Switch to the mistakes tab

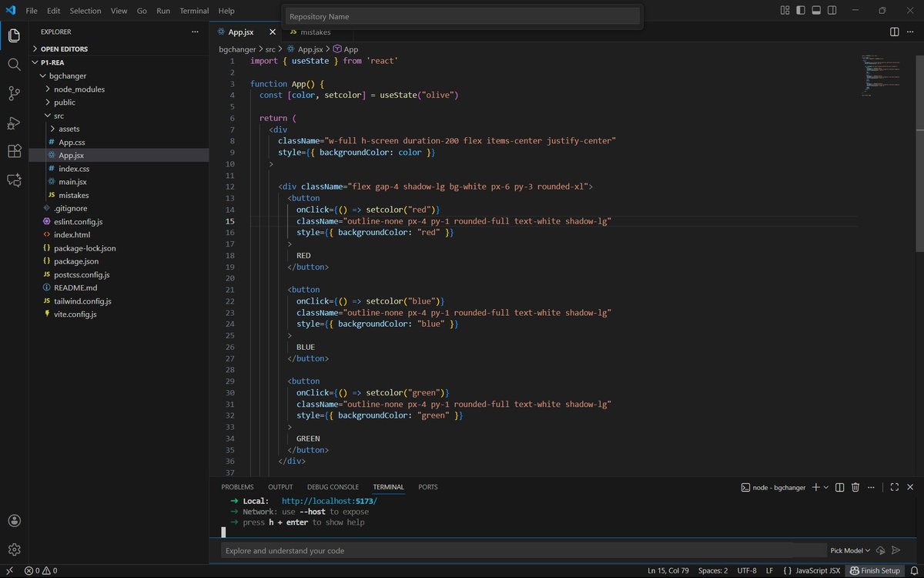[316, 32]
